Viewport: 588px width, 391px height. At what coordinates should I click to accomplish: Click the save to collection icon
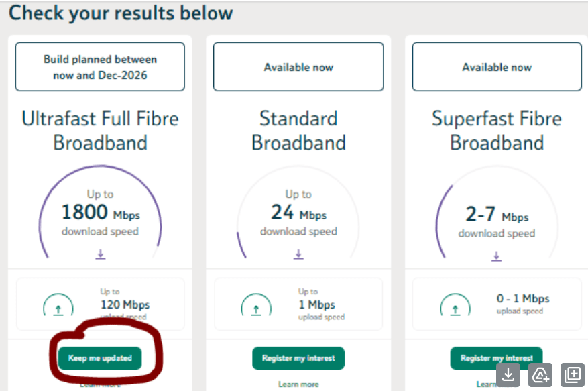573,375
